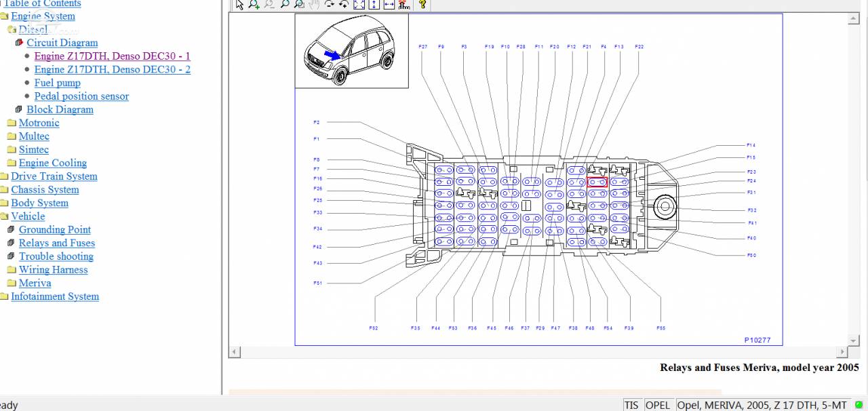Viewport: 868px width, 411px height.
Task: Click the rotate arrow with plus sign
Action: [x=344, y=5]
